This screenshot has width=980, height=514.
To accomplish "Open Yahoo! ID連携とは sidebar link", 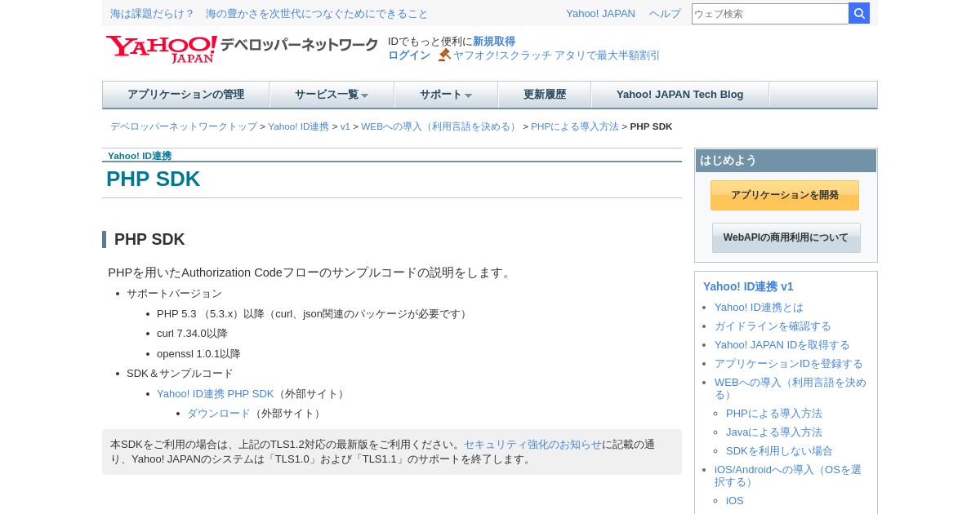I will (759, 308).
